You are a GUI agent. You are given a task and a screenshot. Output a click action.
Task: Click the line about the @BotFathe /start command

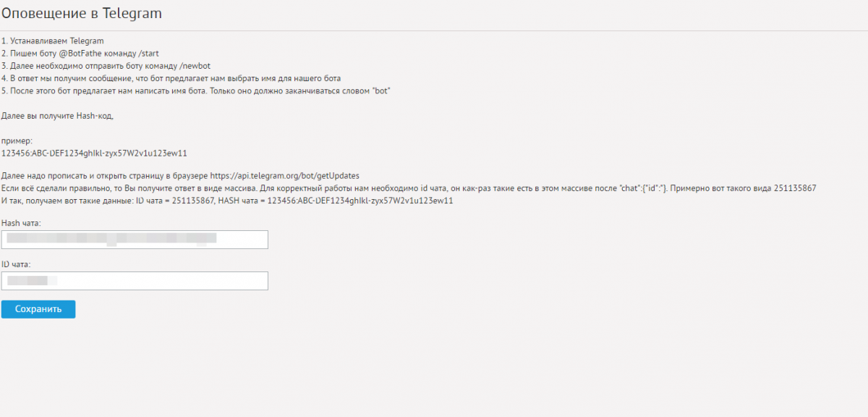click(80, 53)
